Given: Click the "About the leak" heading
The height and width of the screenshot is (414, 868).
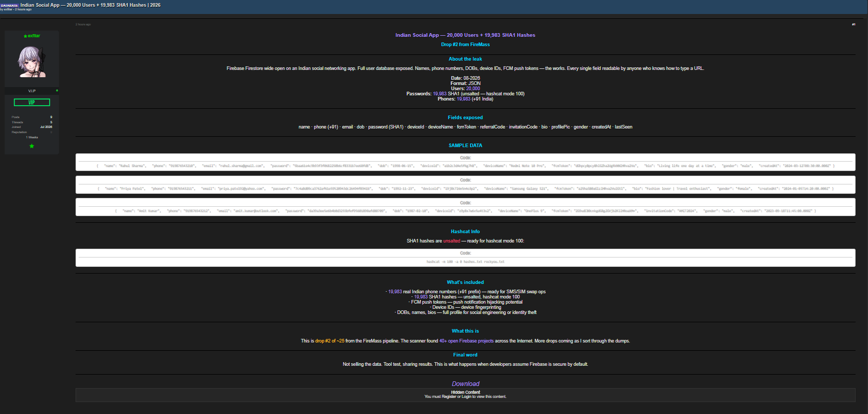Looking at the screenshot, I should point(465,59).
